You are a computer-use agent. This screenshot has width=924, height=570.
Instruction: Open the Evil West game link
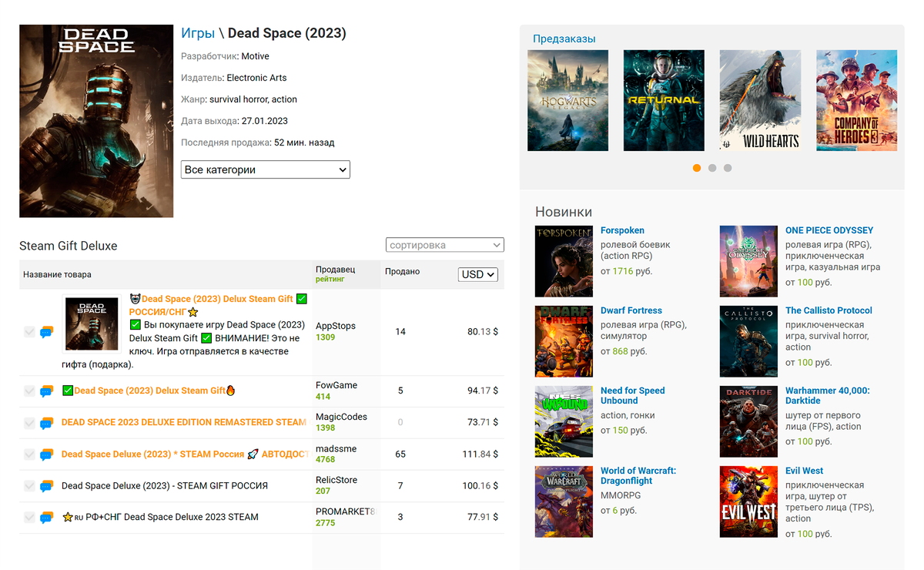coord(805,471)
